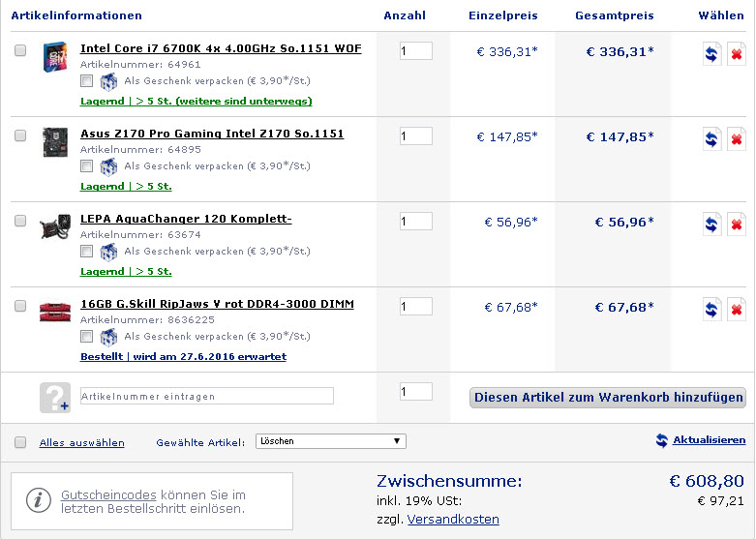This screenshot has width=756, height=539.
Task: Click the blue arrows icon beside Aktualisieren
Action: point(662,439)
